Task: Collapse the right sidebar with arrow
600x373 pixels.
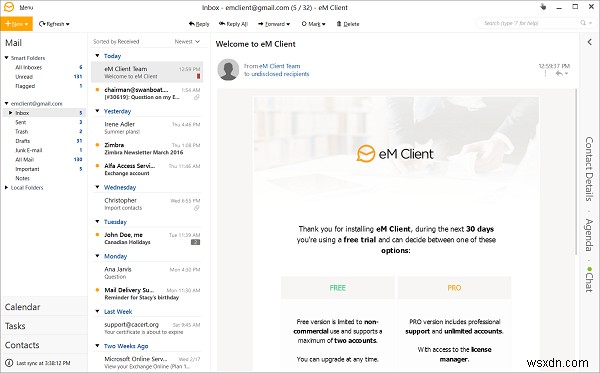Action: point(590,42)
